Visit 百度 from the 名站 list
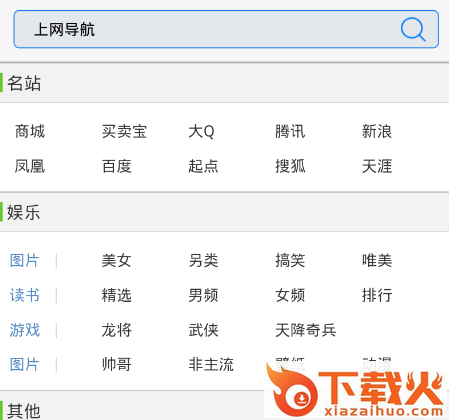Viewport: 449px width, 420px height. click(117, 166)
